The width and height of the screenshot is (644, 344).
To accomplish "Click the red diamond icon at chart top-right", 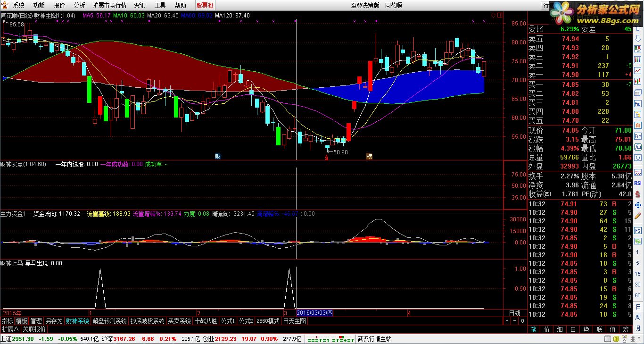I will point(493,16).
